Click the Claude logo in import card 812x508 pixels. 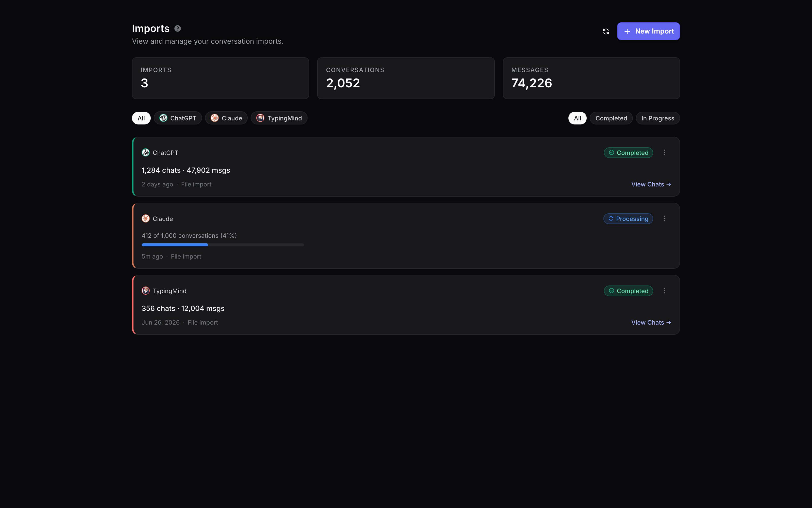point(146,219)
